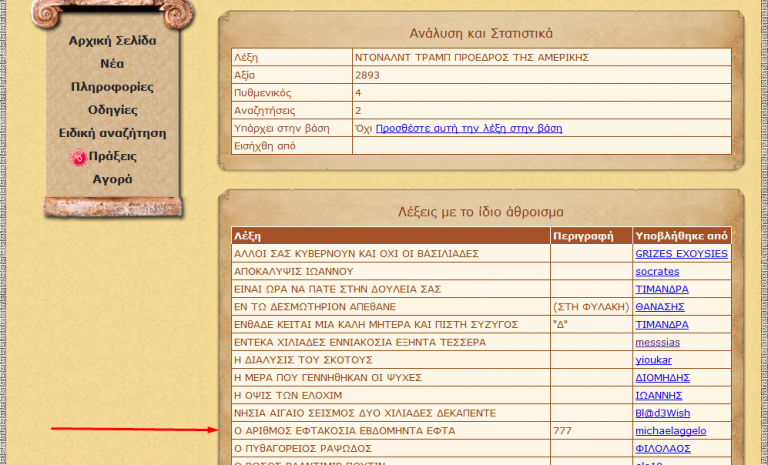Select the ΔΙΟΜΗΔΗΣ submitter link
The image size is (768, 465).
click(664, 378)
